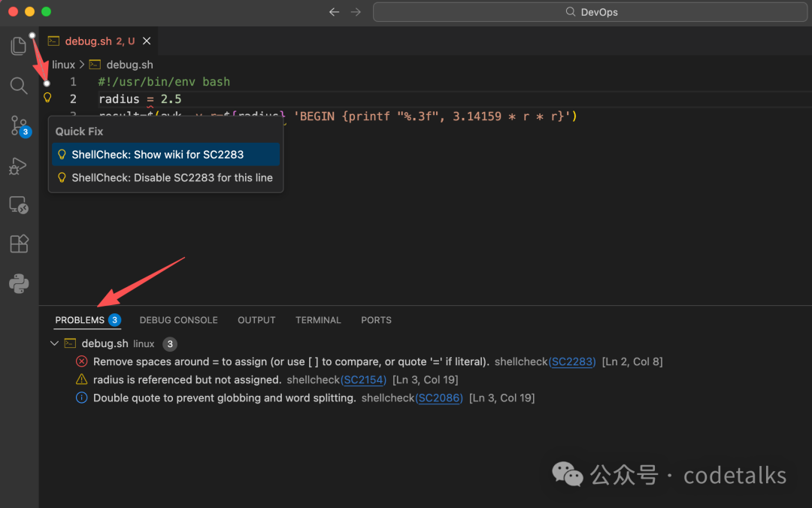Select 'radius is referenced but not assigned' warning
The height and width of the screenshot is (508, 812).
point(425,379)
